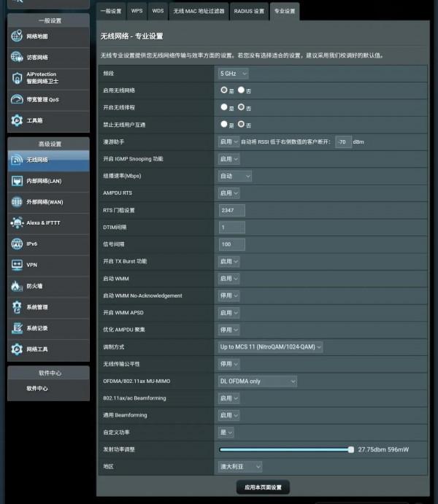The image size is (438, 504).
Task: Open the AMPDU RTS dropdown
Action: (228, 193)
